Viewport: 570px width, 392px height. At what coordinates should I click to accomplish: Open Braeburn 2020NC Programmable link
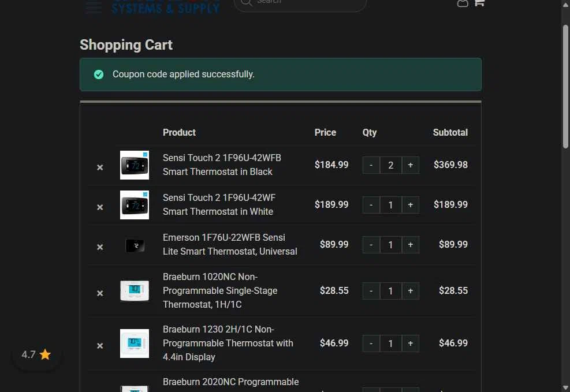click(x=231, y=382)
